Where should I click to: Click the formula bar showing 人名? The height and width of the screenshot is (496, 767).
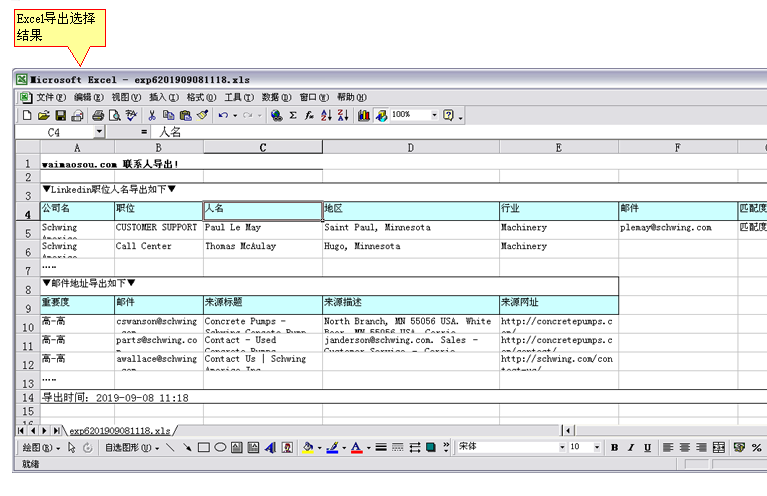459,132
